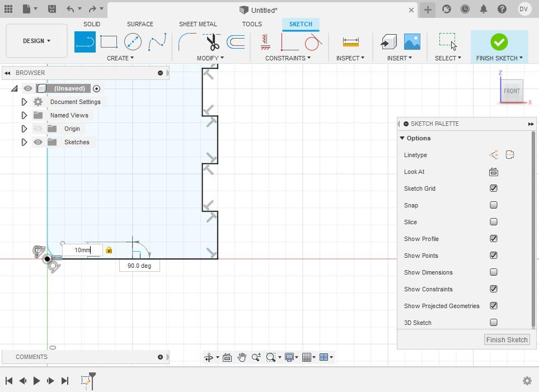Screen dimensions: 539x392
Task: Click the Zoom tool in navigation bar
Action: coord(256,357)
